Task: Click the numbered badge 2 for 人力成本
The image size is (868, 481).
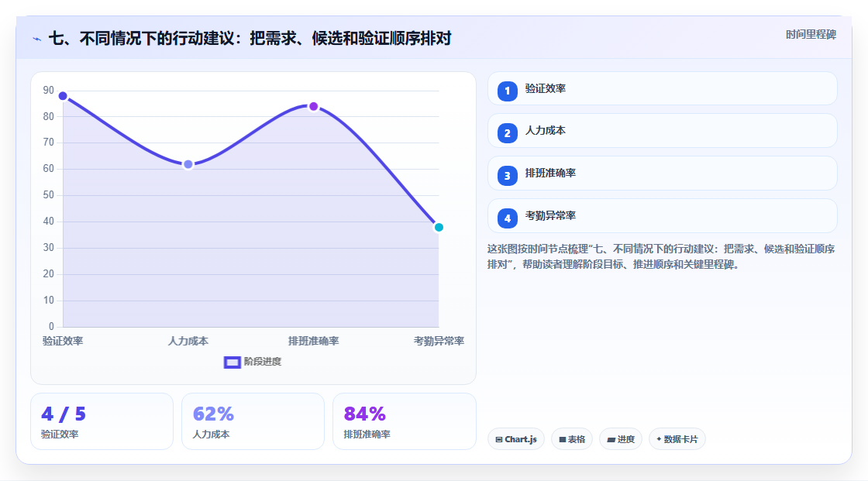Action: tap(507, 133)
